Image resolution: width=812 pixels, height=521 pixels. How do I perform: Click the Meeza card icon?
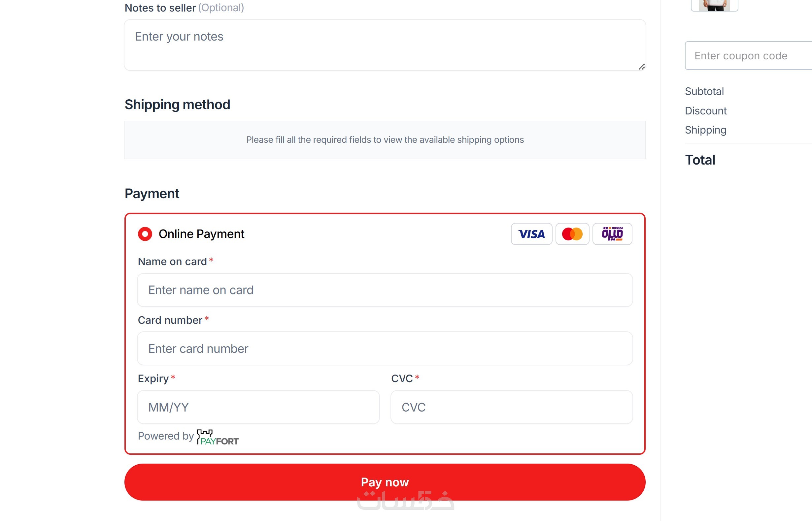[612, 234]
